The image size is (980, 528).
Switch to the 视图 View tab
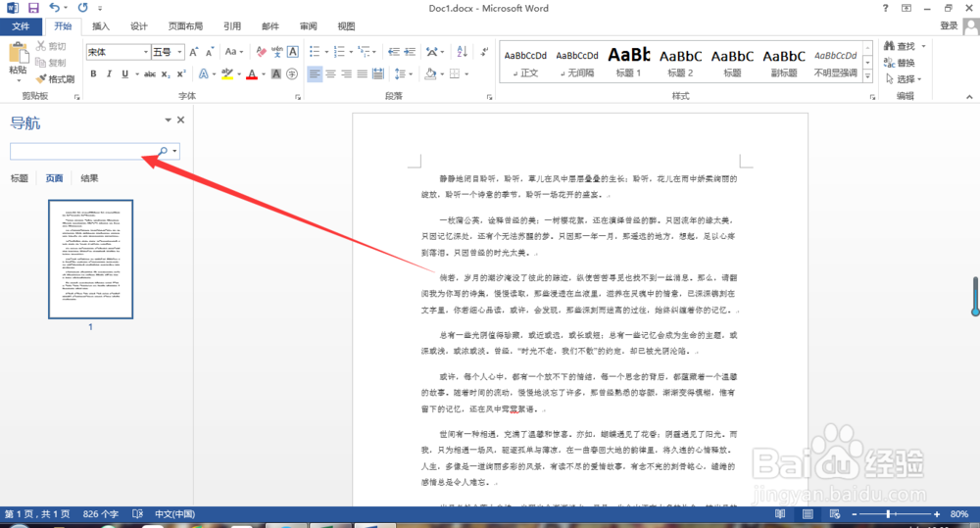pos(346,26)
